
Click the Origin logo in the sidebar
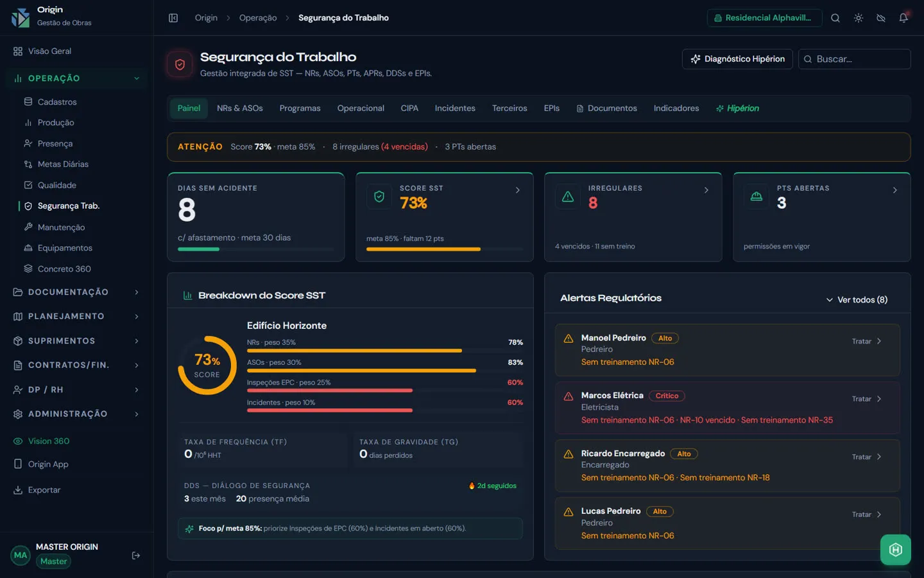click(21, 17)
